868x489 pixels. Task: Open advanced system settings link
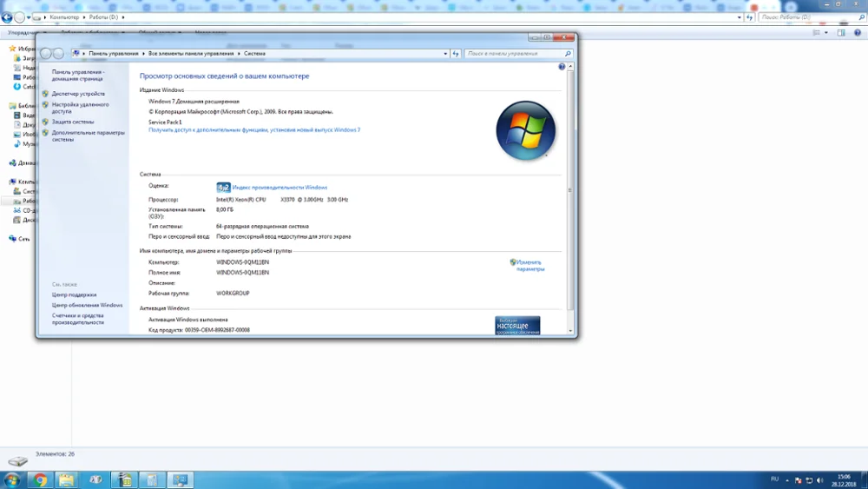pyautogui.click(x=88, y=135)
